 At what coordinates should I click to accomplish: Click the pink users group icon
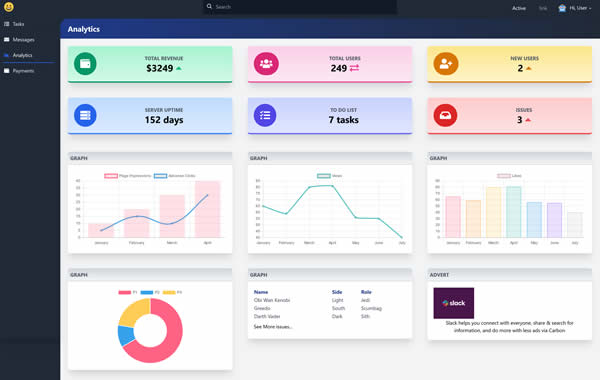coord(266,64)
